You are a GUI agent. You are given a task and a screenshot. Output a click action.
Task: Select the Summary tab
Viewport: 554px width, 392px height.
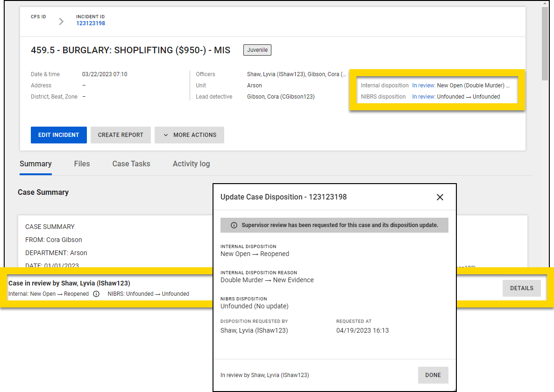click(x=36, y=164)
